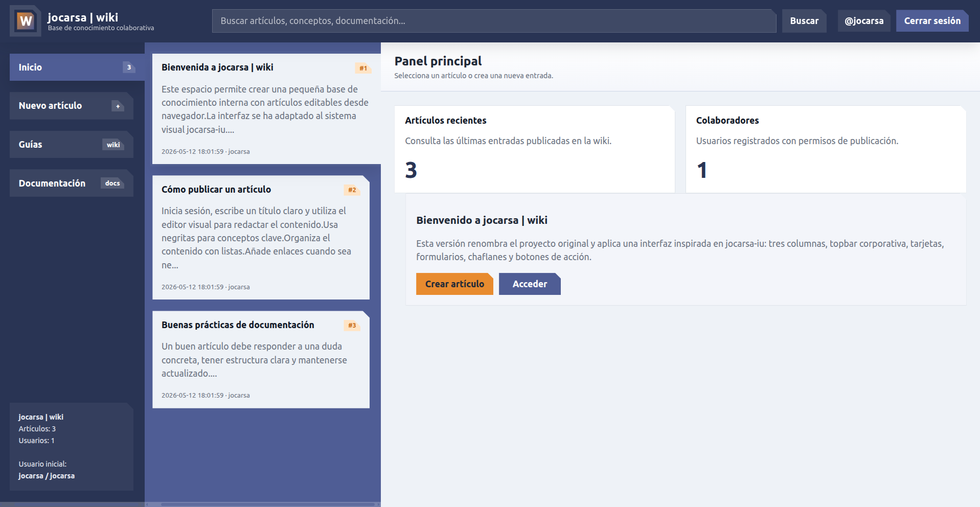Click the 'Este espacio permite crear' excerpt
Image resolution: width=980 pixels, height=507 pixels.
pyautogui.click(x=265, y=109)
